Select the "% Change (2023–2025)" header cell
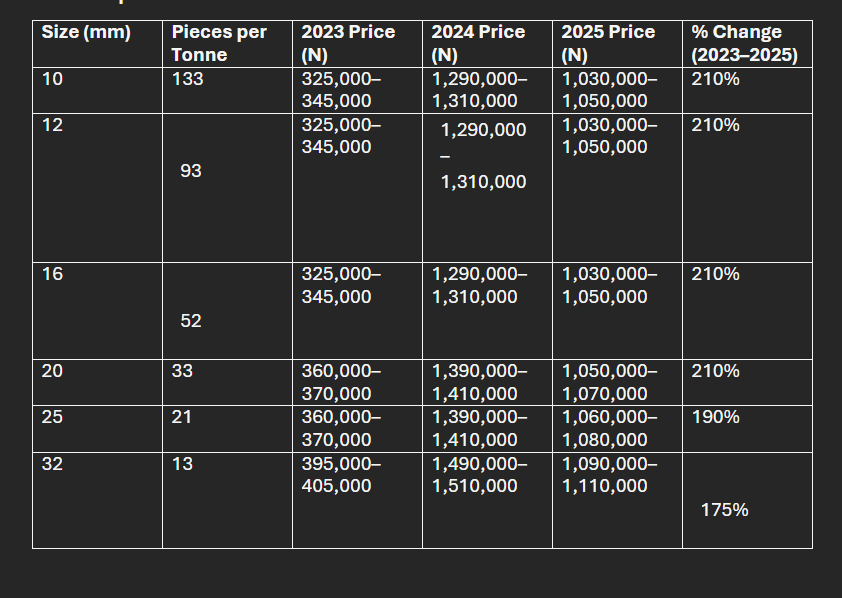This screenshot has width=842, height=598. (744, 43)
